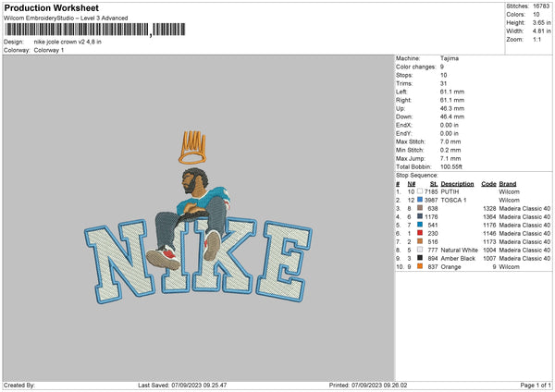The height and width of the screenshot is (392, 555).
Task: Click the Brand column header
Action: coord(507,184)
